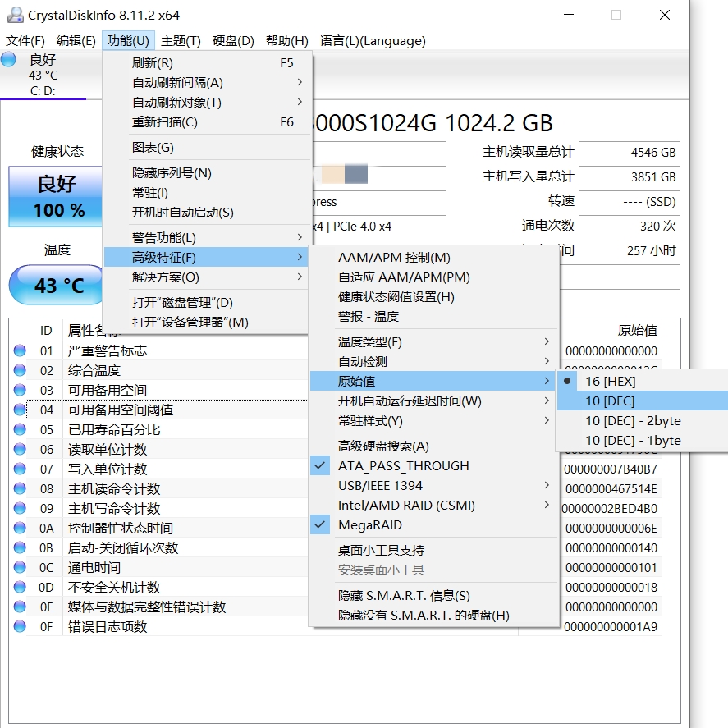Viewport: 728px width, 728px height.
Task: Click the 43 °C temperature button
Action: coord(57,285)
